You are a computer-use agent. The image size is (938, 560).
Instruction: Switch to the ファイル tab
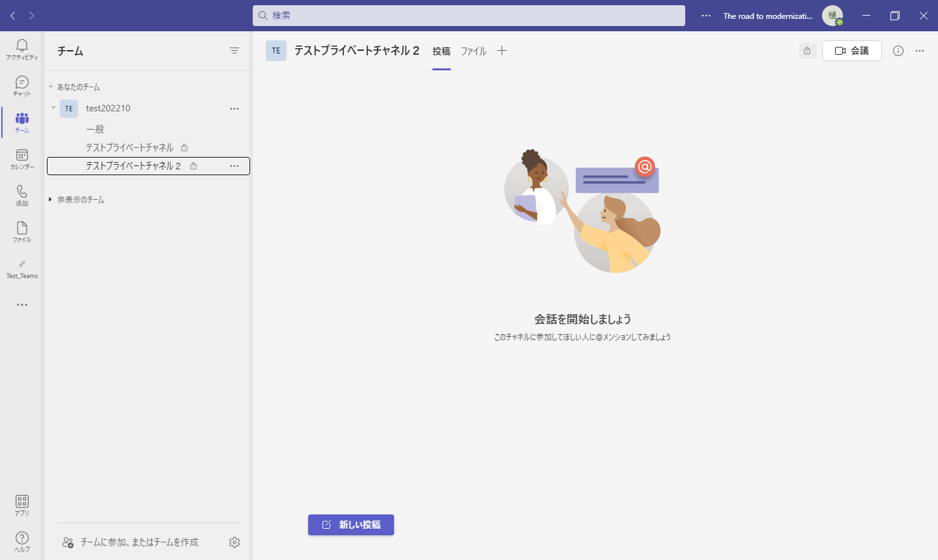[474, 51]
